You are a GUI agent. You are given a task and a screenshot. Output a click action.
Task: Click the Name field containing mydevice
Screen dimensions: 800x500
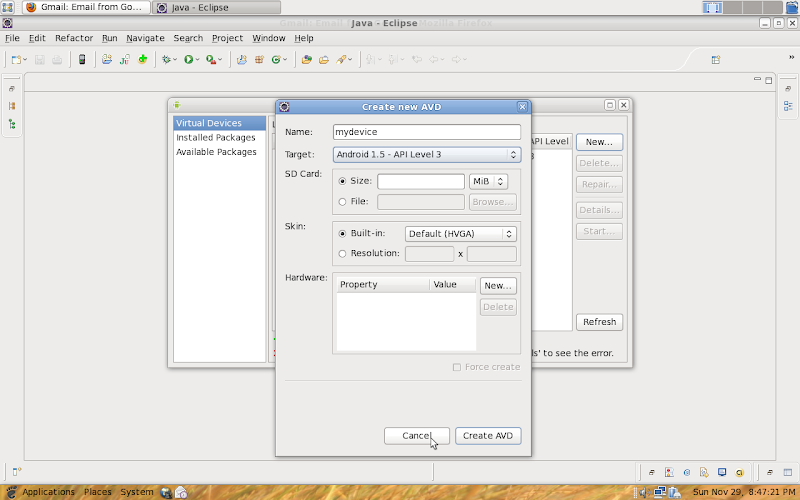tap(427, 132)
